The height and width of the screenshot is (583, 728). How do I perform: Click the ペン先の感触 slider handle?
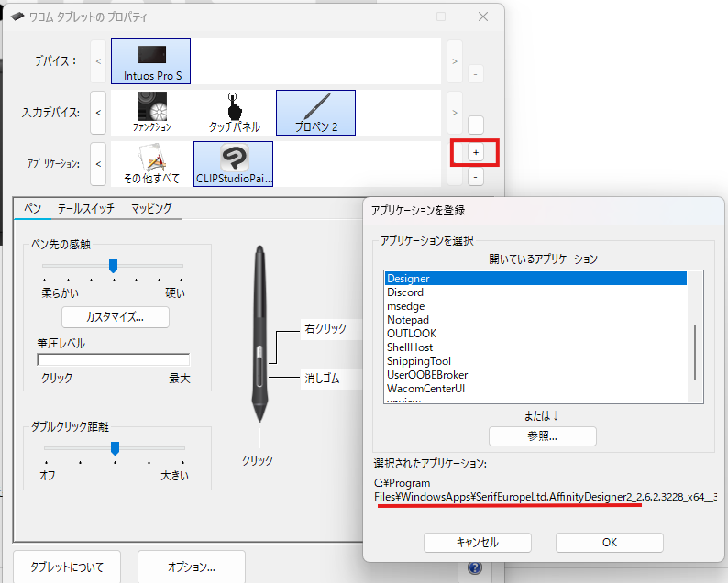click(x=113, y=266)
